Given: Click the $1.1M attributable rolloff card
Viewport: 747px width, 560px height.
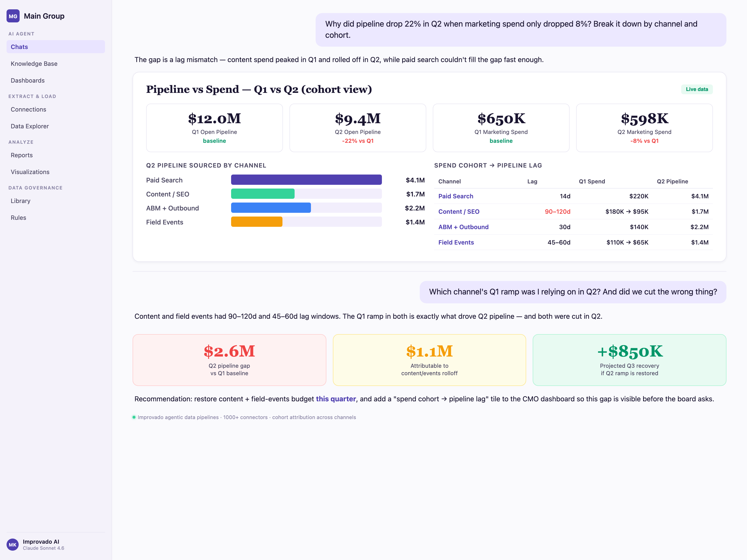Looking at the screenshot, I should (429, 360).
